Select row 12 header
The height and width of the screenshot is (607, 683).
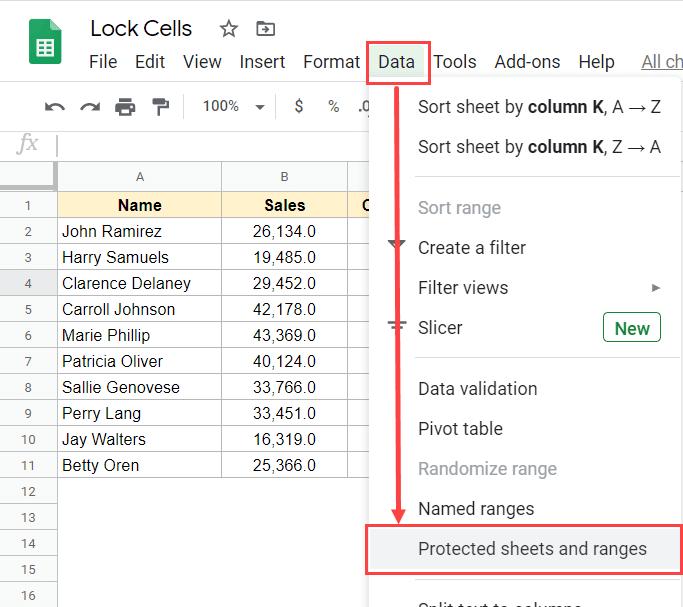pos(28,491)
